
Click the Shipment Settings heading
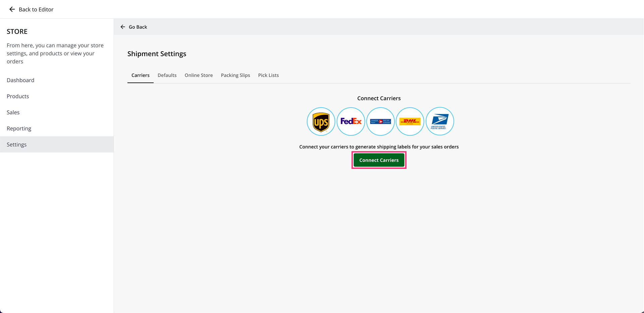click(x=157, y=54)
